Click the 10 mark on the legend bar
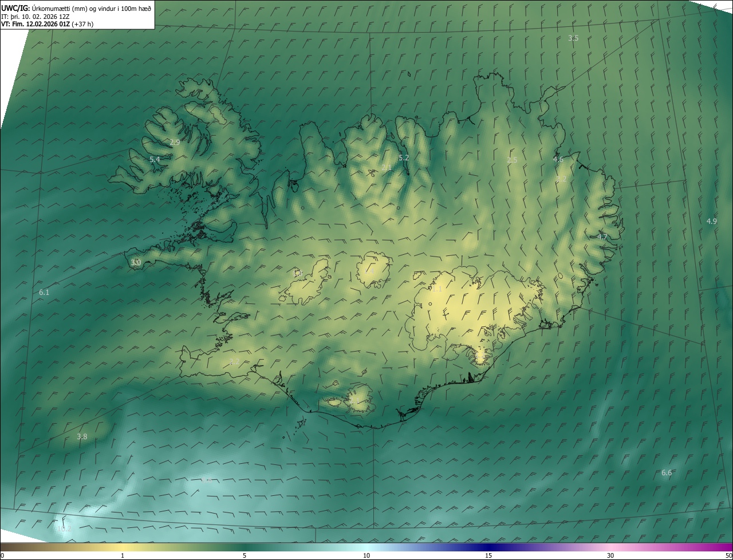733x560 pixels. [x=366, y=555]
